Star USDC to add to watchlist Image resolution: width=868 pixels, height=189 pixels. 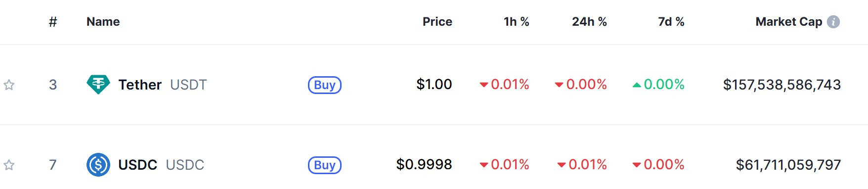pos(9,165)
